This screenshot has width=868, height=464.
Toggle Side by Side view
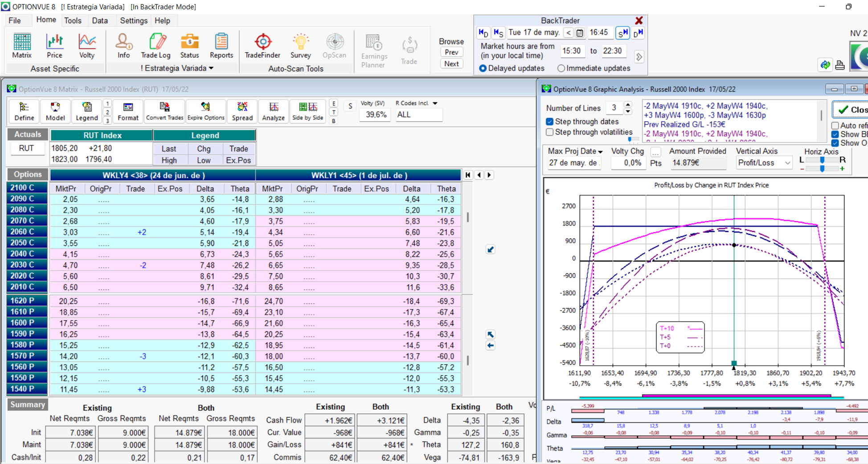point(307,111)
